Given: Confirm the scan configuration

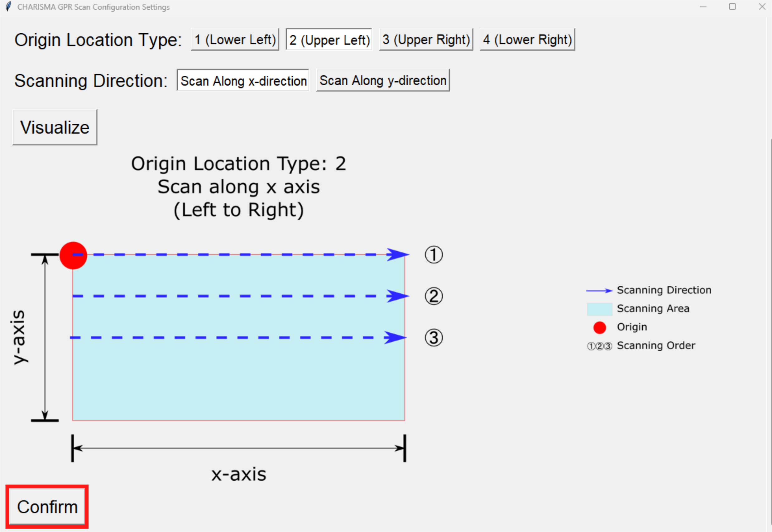Looking at the screenshot, I should coord(47,507).
